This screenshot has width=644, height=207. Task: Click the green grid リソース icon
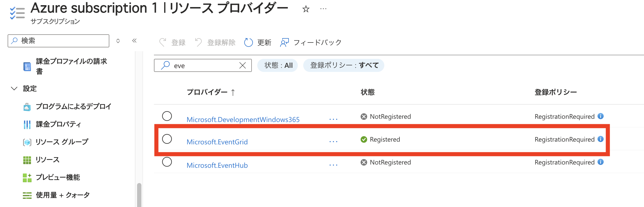(27, 160)
